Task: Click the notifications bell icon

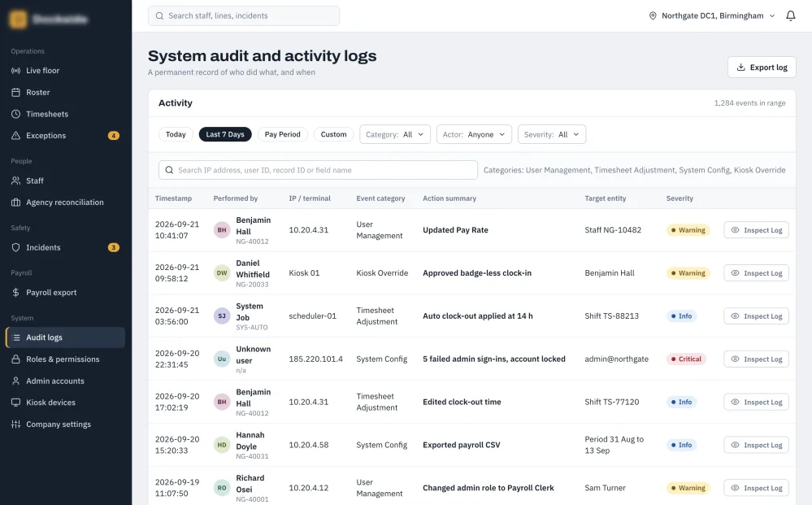Action: [x=791, y=15]
